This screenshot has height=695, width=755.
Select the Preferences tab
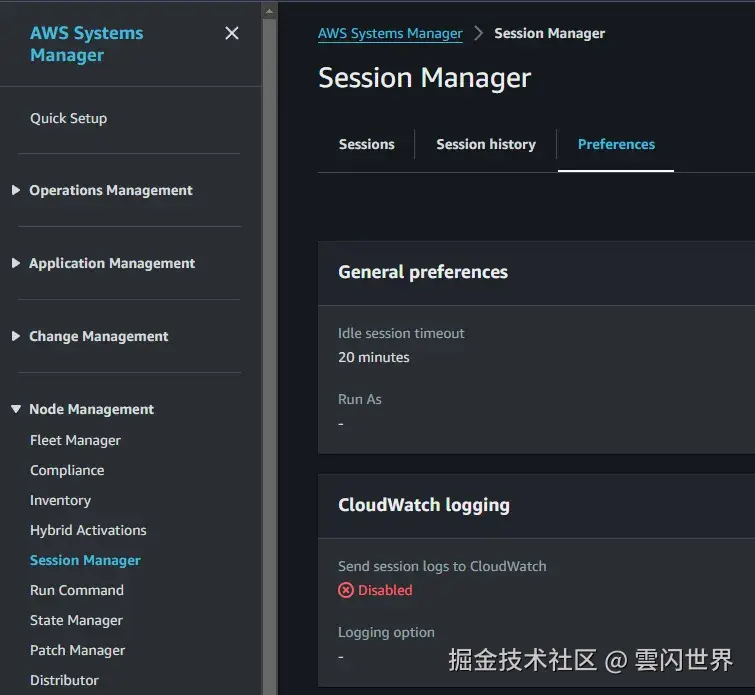click(x=616, y=144)
